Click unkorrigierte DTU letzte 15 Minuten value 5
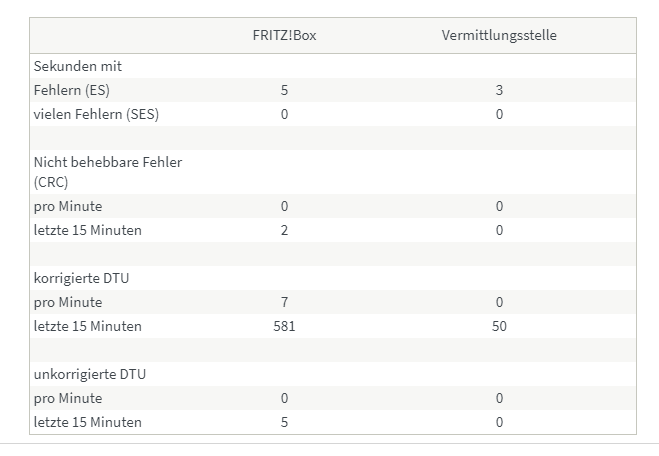The image size is (659, 456). [285, 422]
